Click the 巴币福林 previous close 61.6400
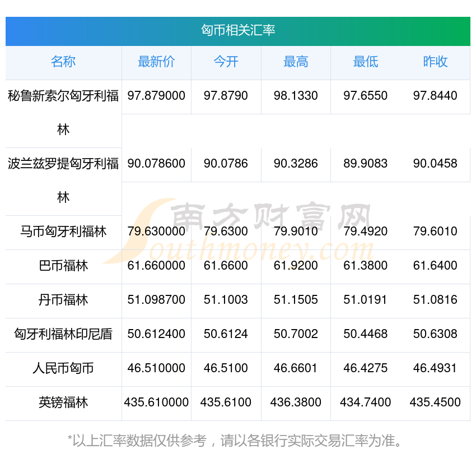The width and height of the screenshot is (476, 458). [x=435, y=266]
